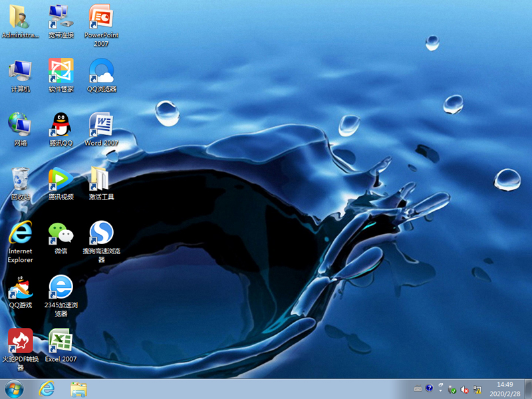Expand the hidden tray icons arrow
Viewport: 532px width, 399px height.
(x=440, y=388)
